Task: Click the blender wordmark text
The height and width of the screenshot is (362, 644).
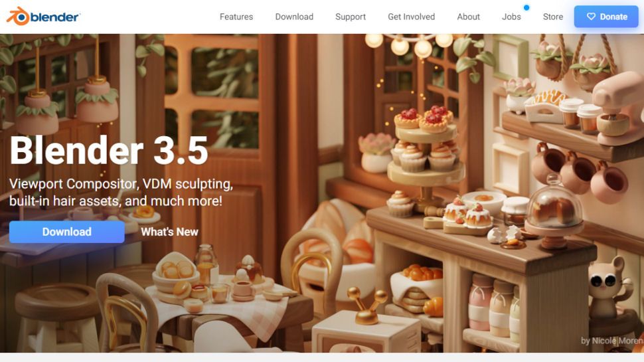Action: 55,17
